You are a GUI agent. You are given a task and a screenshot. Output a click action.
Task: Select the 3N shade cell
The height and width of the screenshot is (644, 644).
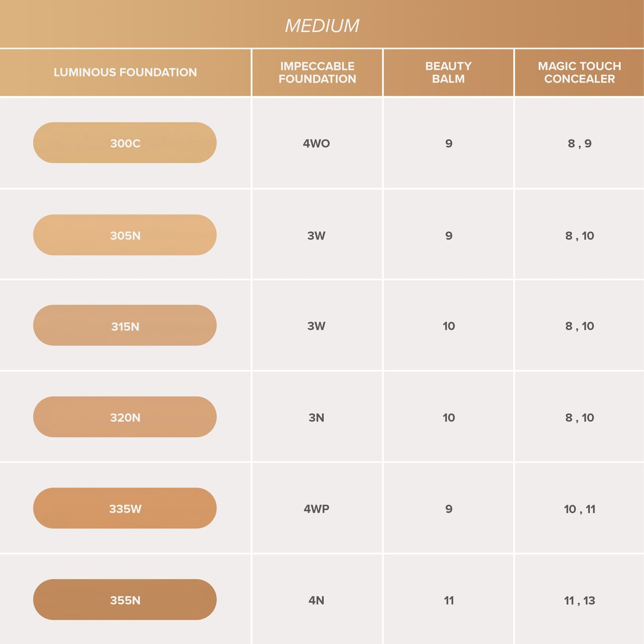click(x=316, y=417)
